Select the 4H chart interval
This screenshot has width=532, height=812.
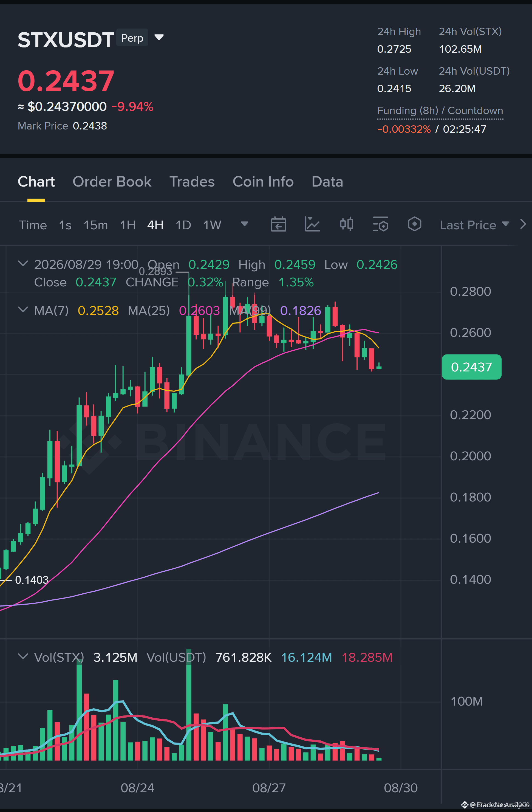click(155, 225)
